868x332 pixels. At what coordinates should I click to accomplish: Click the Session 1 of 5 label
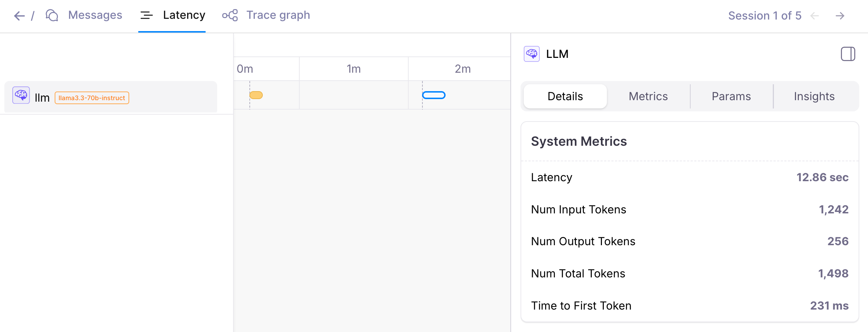(765, 16)
